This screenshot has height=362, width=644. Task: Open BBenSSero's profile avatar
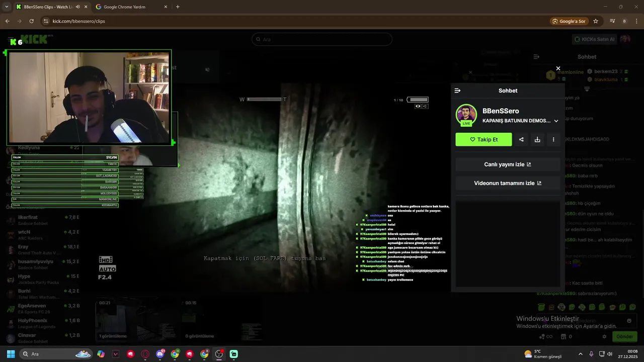[x=466, y=115]
